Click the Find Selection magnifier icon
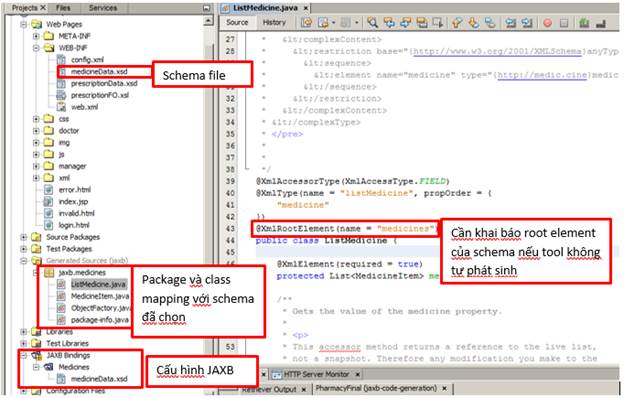 pyautogui.click(x=372, y=23)
